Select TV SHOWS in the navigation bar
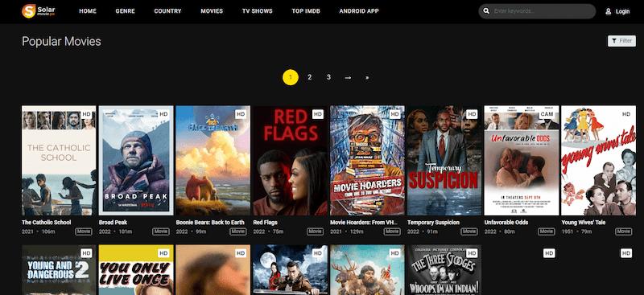This screenshot has width=644, height=295. [x=258, y=11]
